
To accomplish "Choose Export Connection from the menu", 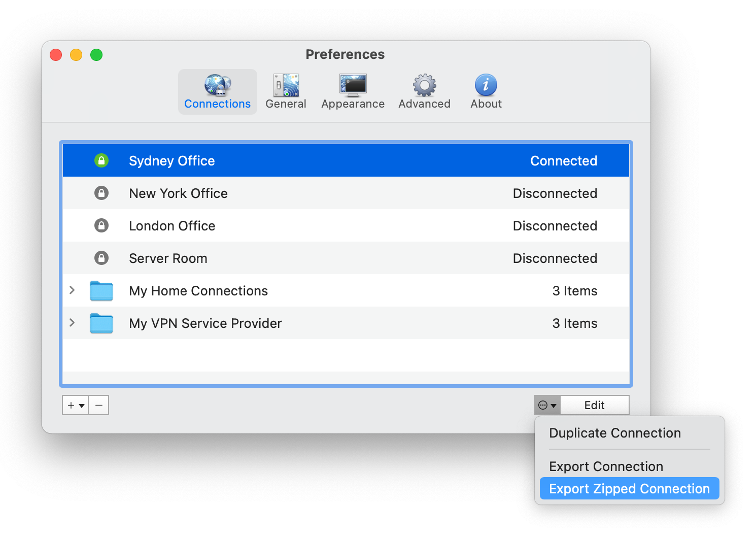I will tap(606, 466).
